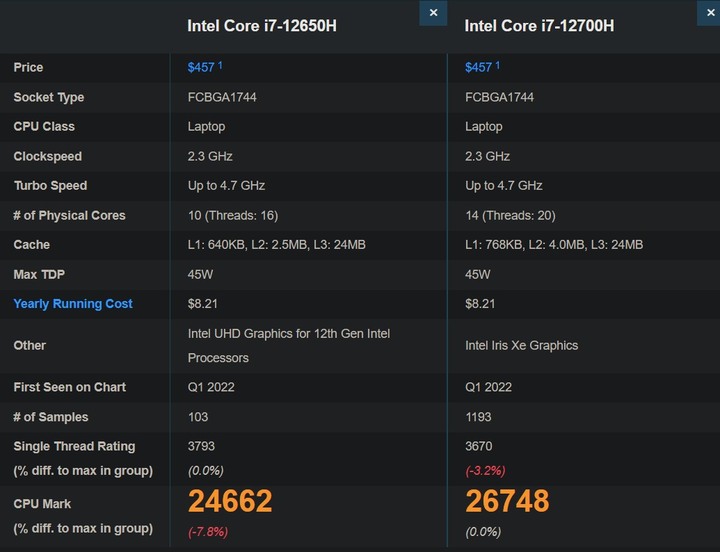Click the Yearly Running Cost link
Viewport: 720px width, 552px height.
pyautogui.click(x=73, y=304)
